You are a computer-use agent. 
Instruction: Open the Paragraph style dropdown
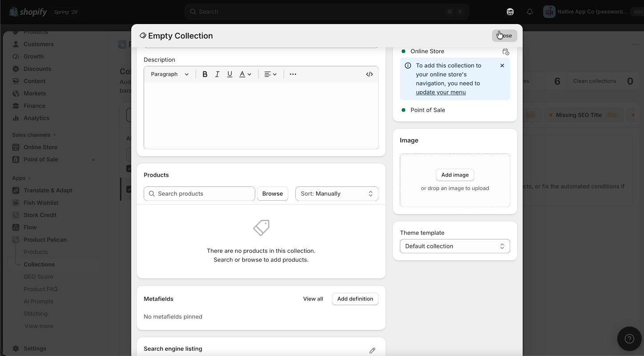(170, 74)
